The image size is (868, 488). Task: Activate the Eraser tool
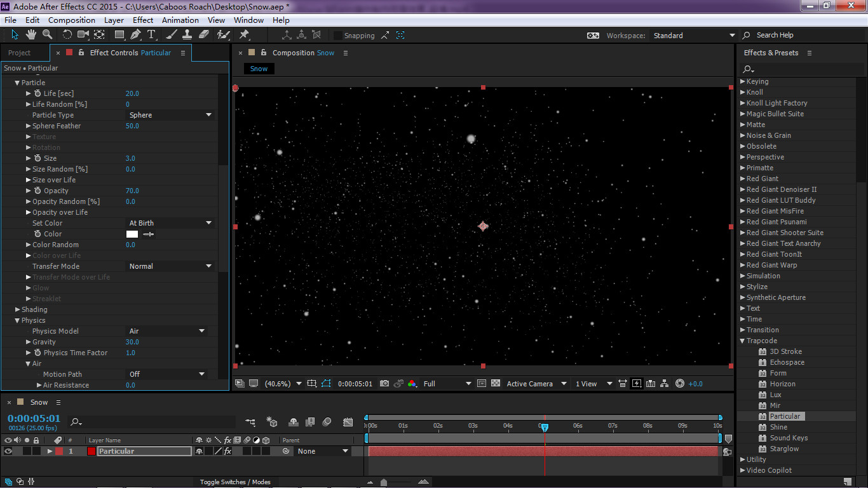[x=204, y=34]
